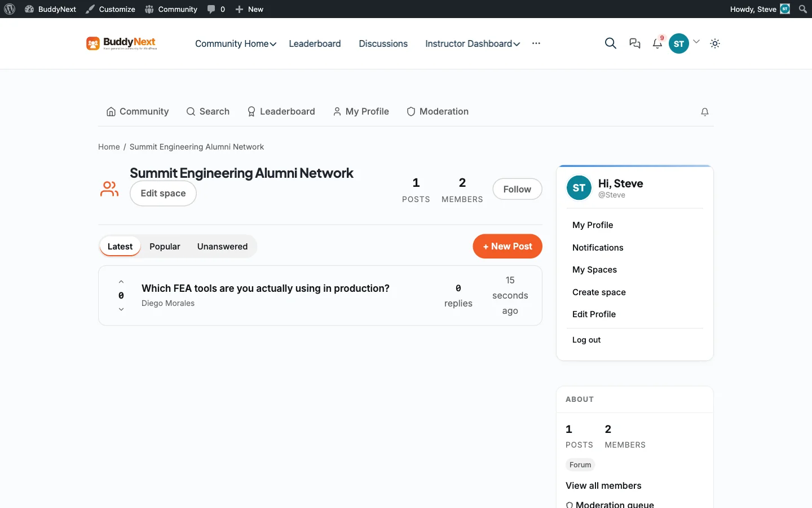Open My Spaces in sidebar
The image size is (812, 508).
[594, 270]
